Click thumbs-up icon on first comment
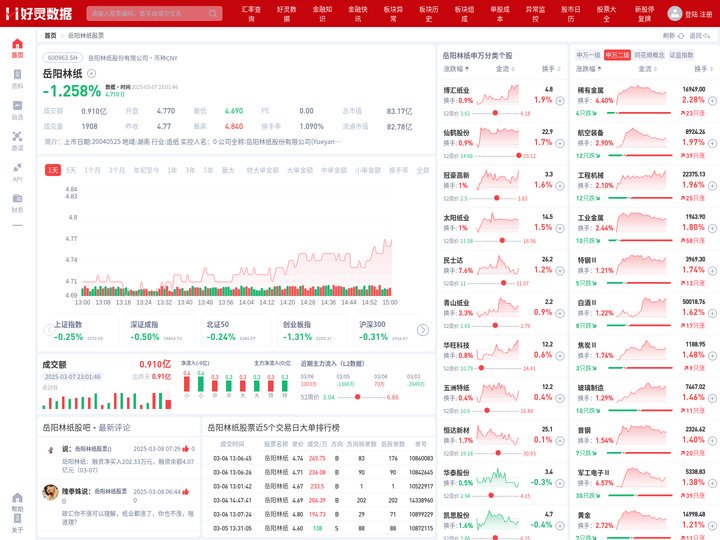720x540 pixels. pos(186,448)
